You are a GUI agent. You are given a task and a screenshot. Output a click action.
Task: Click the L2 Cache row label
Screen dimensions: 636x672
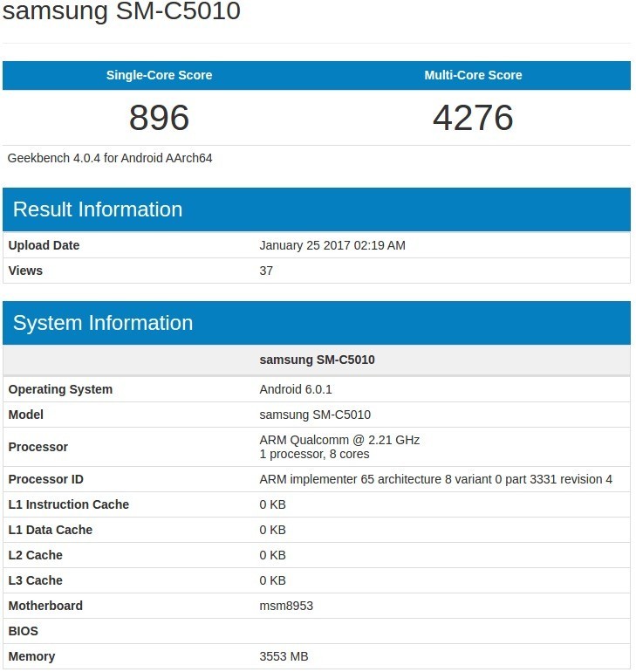click(x=35, y=555)
